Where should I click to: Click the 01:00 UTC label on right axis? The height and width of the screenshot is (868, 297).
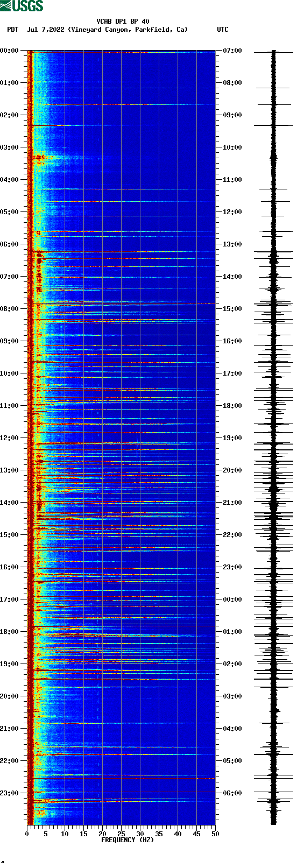(x=232, y=632)
